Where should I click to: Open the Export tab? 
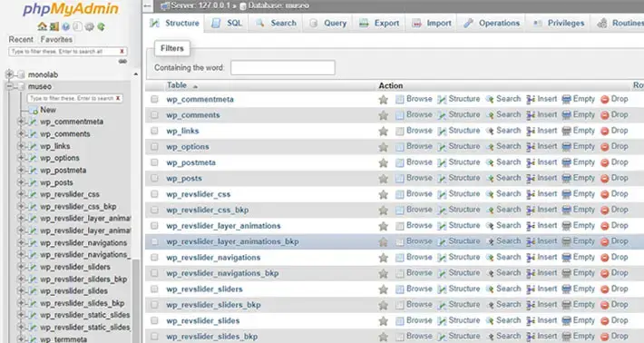(x=378, y=23)
